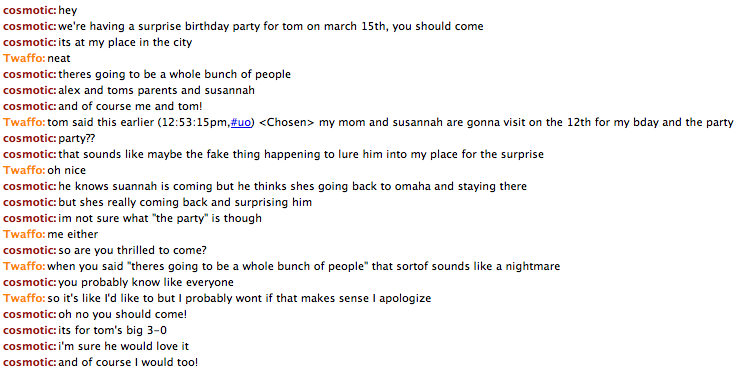Viewport: 749px width, 377px height.
Task: Click the message mentioning a nightmare
Action: [303, 266]
